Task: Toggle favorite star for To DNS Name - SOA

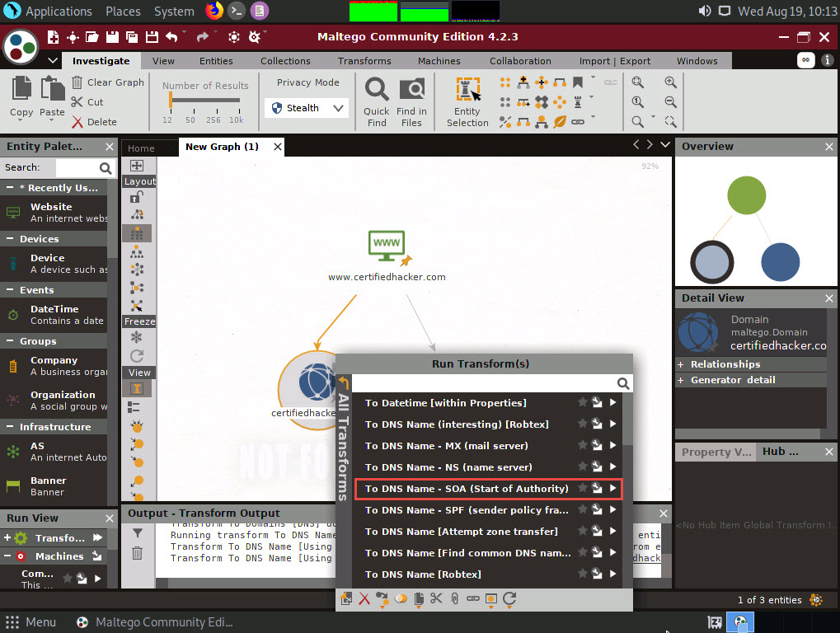Action: tap(583, 488)
